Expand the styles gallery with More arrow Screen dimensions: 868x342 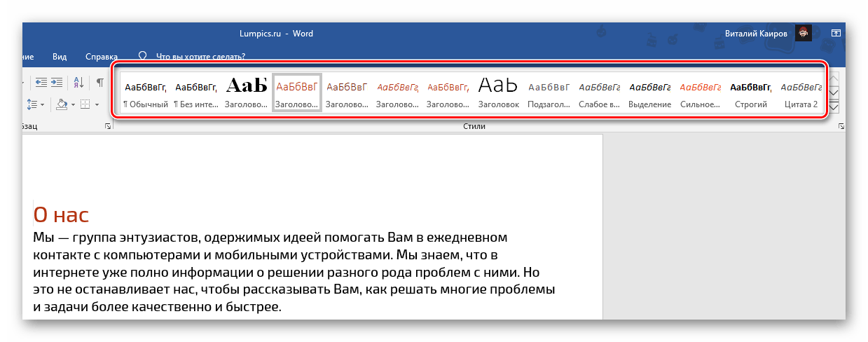(x=834, y=107)
